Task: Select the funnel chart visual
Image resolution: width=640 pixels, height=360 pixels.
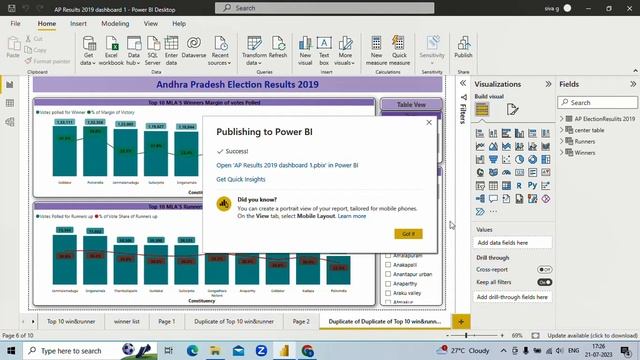Action: coord(493,159)
